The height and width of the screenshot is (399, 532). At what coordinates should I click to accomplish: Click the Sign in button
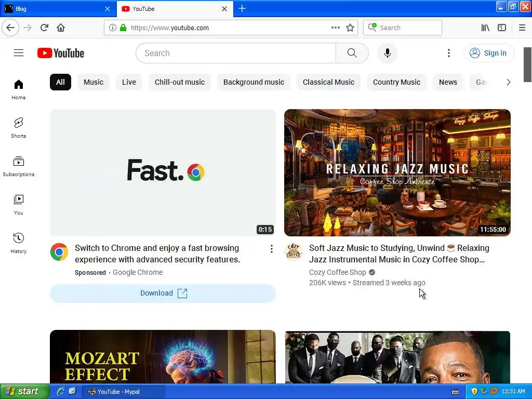(489, 53)
